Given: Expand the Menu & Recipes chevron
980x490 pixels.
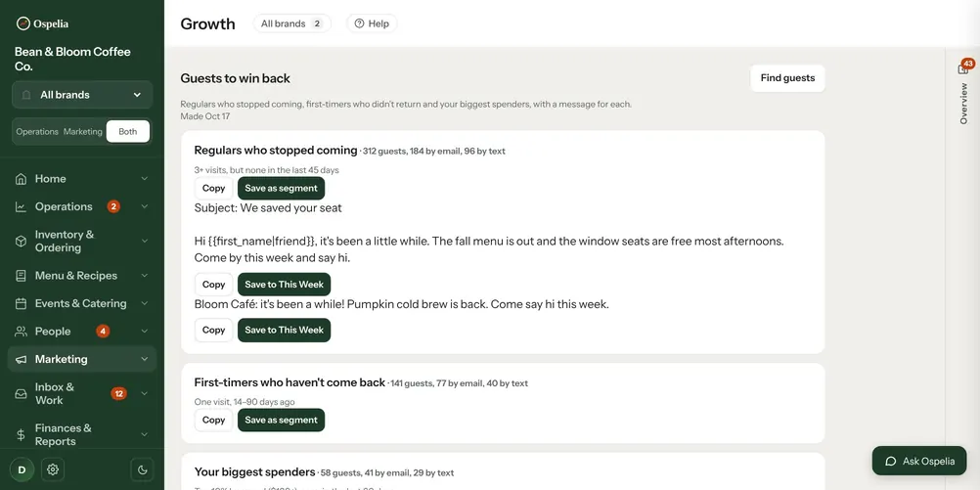Looking at the screenshot, I should (x=145, y=276).
